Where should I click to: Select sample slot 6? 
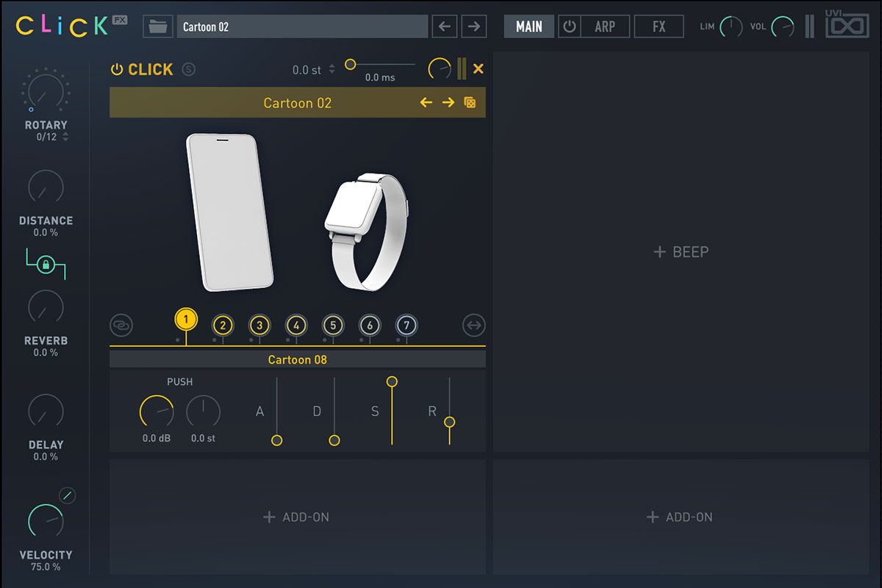370,325
